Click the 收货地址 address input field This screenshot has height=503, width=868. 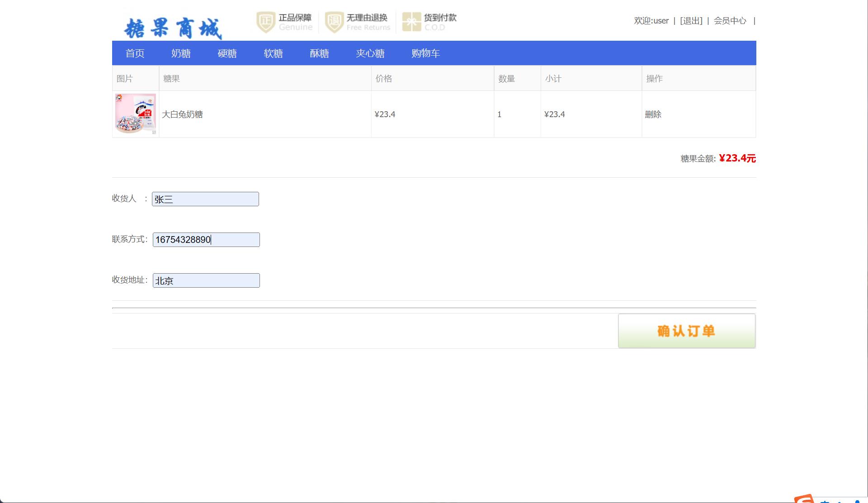[206, 280]
